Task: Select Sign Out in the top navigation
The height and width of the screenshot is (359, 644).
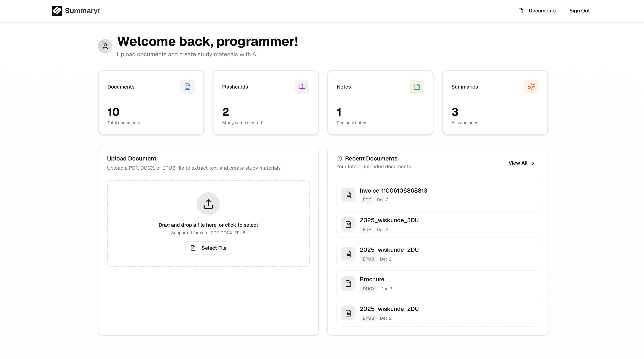Action: [580, 10]
